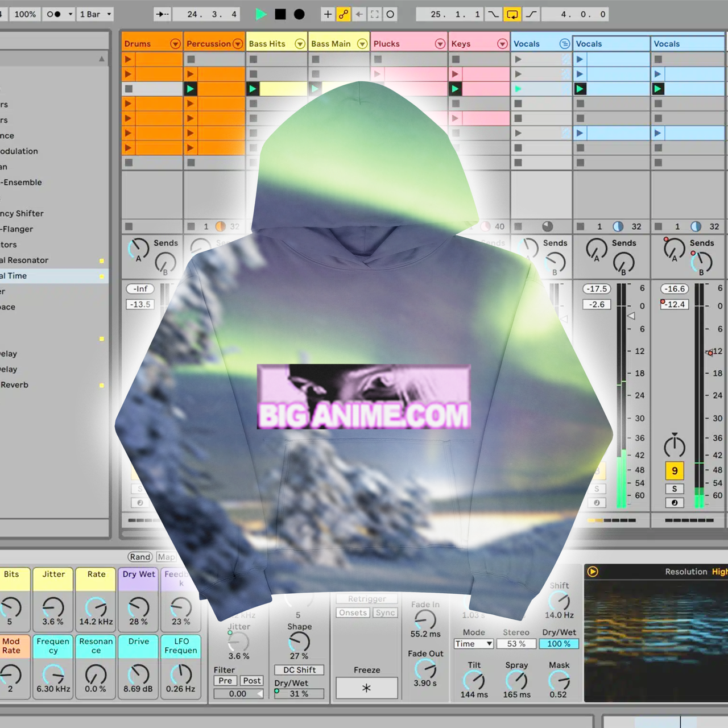The image size is (728, 728).
Task: Toggle the yellow automation arm icon
Action: click(x=344, y=14)
